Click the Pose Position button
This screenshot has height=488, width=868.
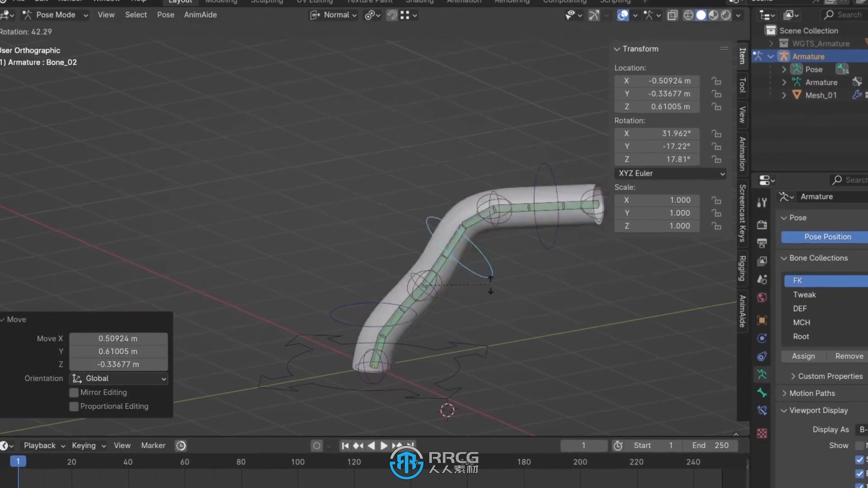click(x=827, y=237)
